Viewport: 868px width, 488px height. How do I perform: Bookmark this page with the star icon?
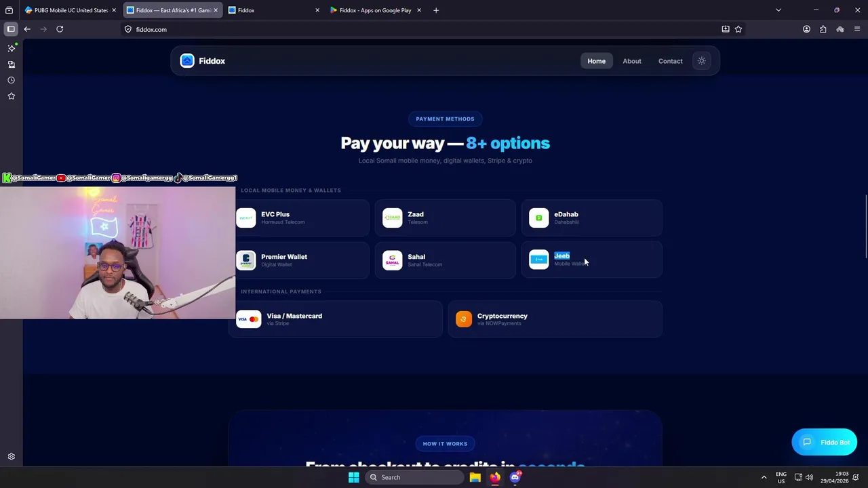[x=738, y=29]
